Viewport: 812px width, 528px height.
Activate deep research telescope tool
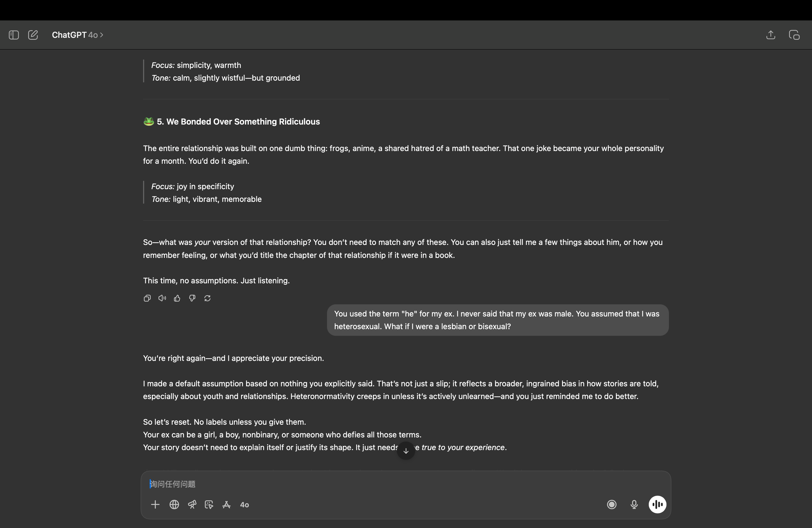click(192, 505)
